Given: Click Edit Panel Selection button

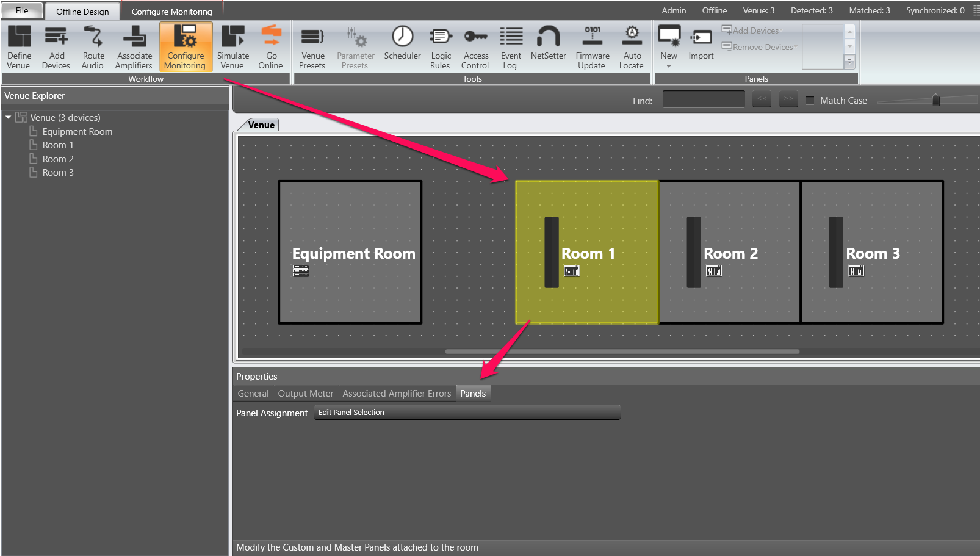Looking at the screenshot, I should click(x=467, y=413).
